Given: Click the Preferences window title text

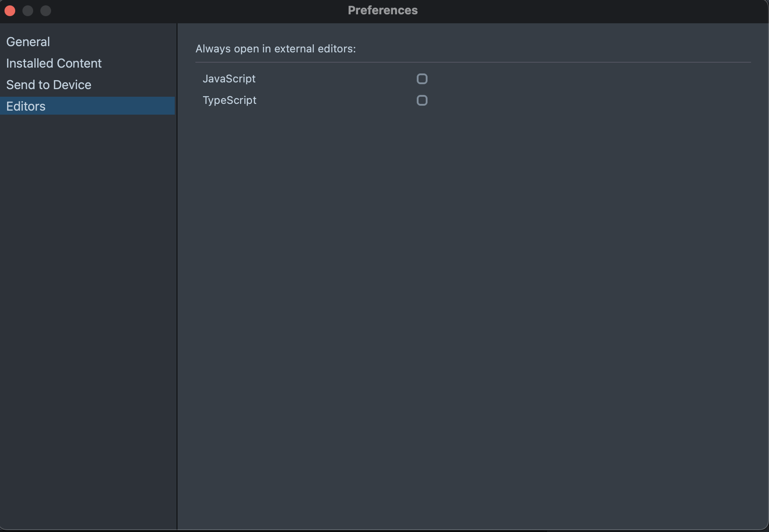Looking at the screenshot, I should click(383, 10).
